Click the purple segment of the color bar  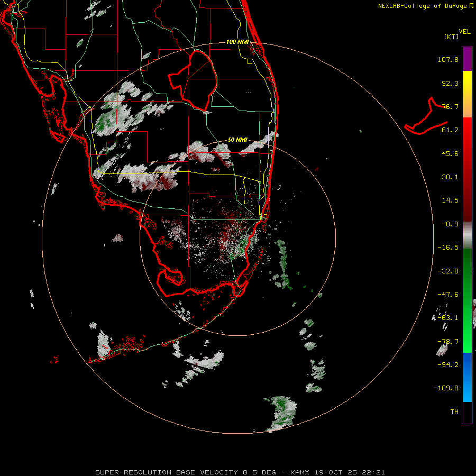pyautogui.click(x=467, y=59)
